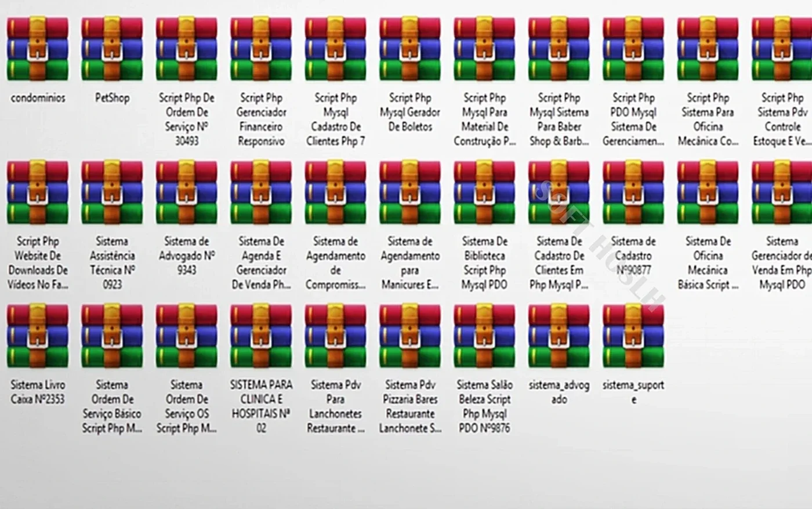The height and width of the screenshot is (509, 812).
Task: Click the Sistema Assistência Técnica Nº 0923 archive icon
Action: [x=112, y=192]
